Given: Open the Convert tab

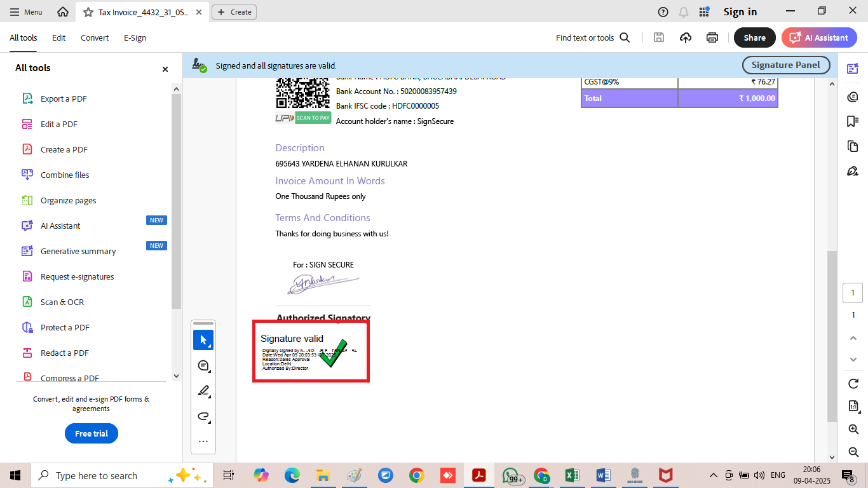Looking at the screenshot, I should tap(95, 37).
